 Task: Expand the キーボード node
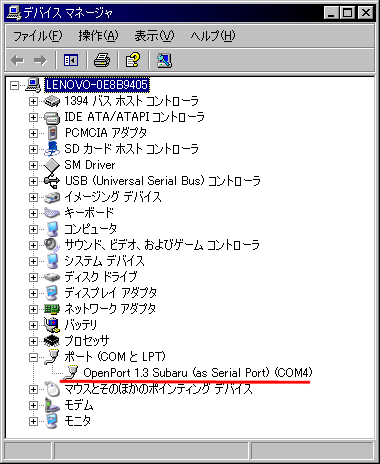point(33,213)
